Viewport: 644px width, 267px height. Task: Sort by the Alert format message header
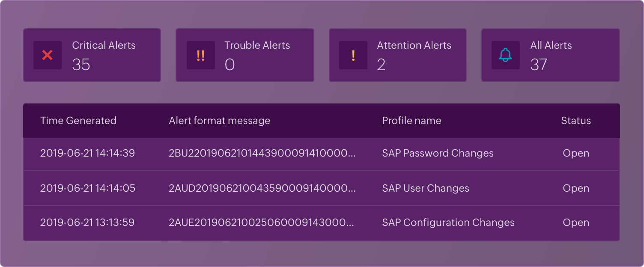coord(219,121)
